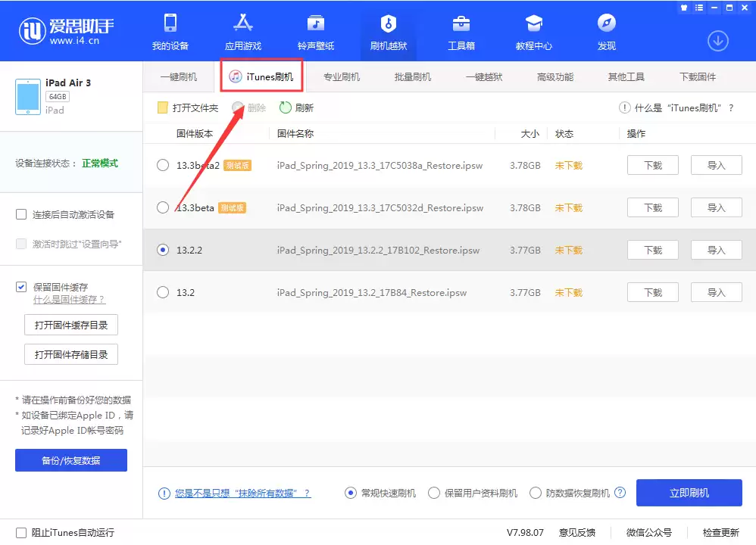Open 铃声壁纸 ringtones and wallpapers

tap(316, 23)
